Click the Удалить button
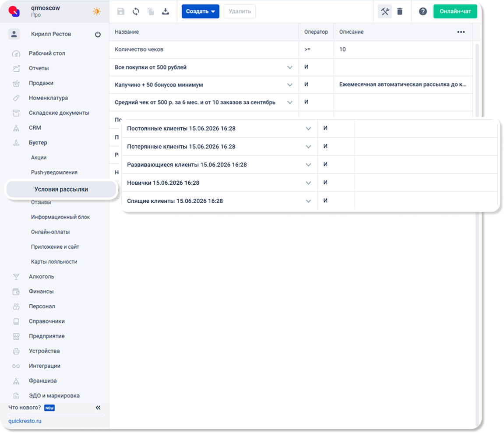Viewport: 504px width, 433px height. coord(240,11)
